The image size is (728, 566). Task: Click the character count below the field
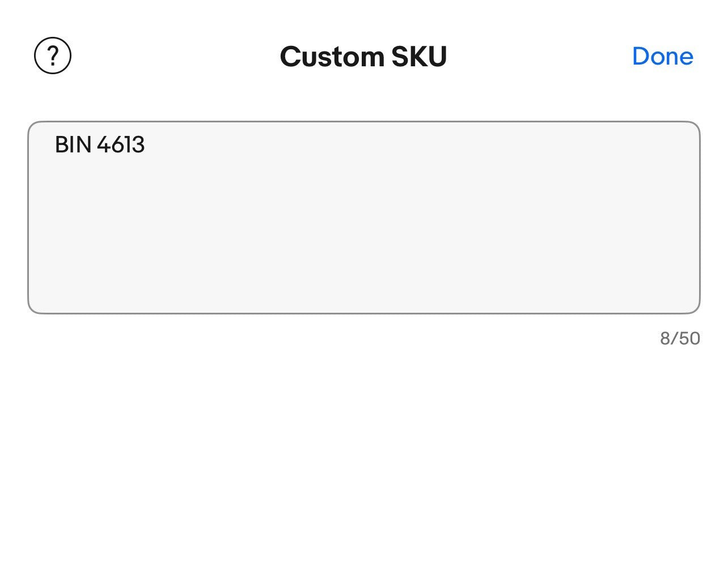680,338
